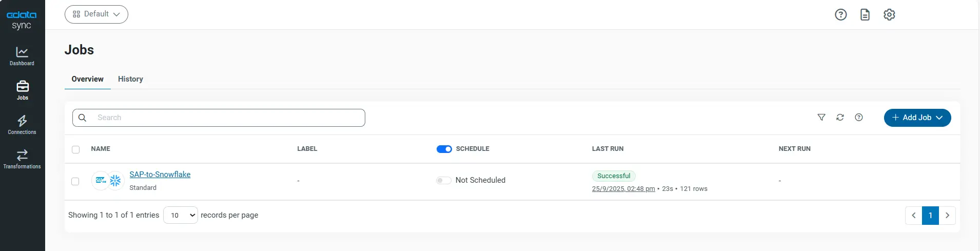Open the help question mark icon in header
Screen dimensions: 980x251
click(840, 15)
